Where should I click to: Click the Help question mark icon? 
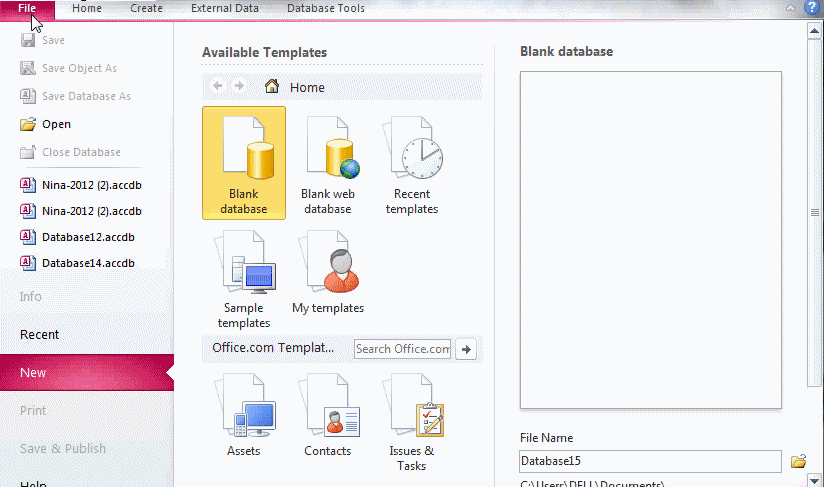point(812,8)
